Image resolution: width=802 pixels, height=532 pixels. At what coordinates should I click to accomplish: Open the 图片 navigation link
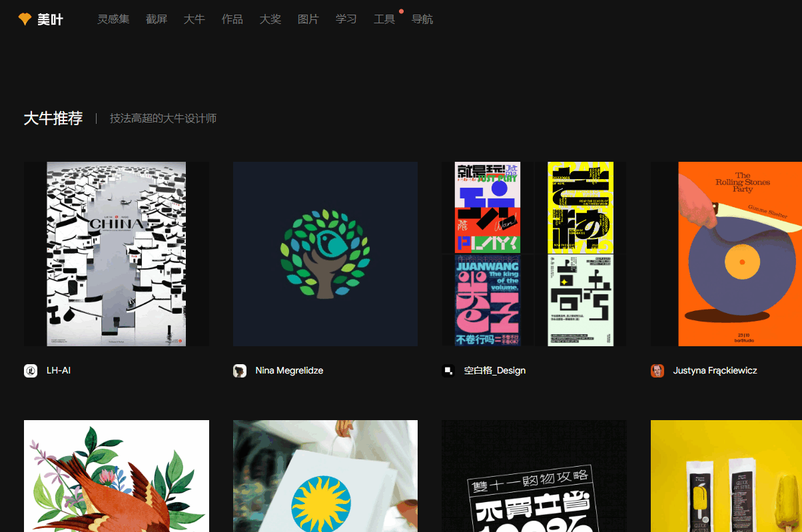(308, 19)
